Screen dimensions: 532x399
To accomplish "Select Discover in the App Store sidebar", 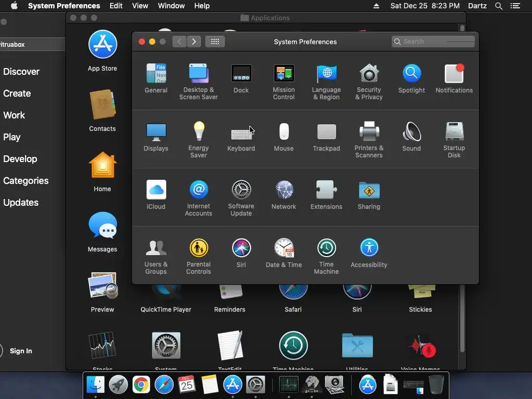I will tap(21, 72).
